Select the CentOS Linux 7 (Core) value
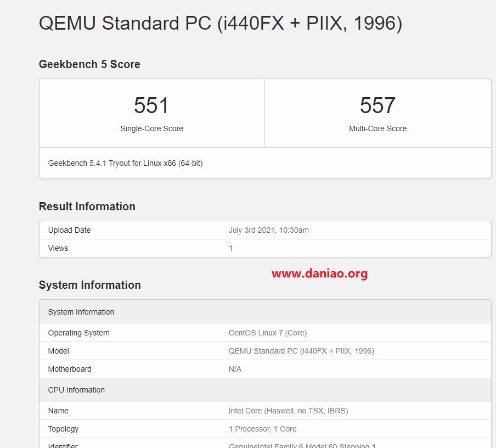The width and height of the screenshot is (496, 448). pyautogui.click(x=268, y=333)
